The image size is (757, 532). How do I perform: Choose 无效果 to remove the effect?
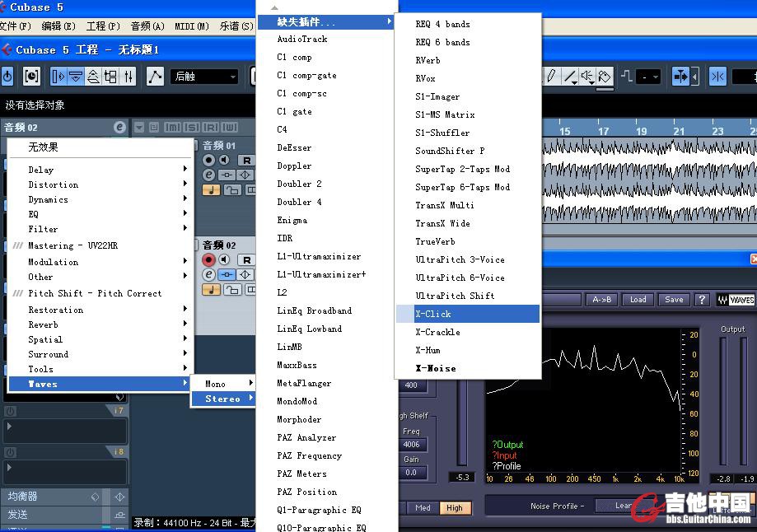pos(100,147)
